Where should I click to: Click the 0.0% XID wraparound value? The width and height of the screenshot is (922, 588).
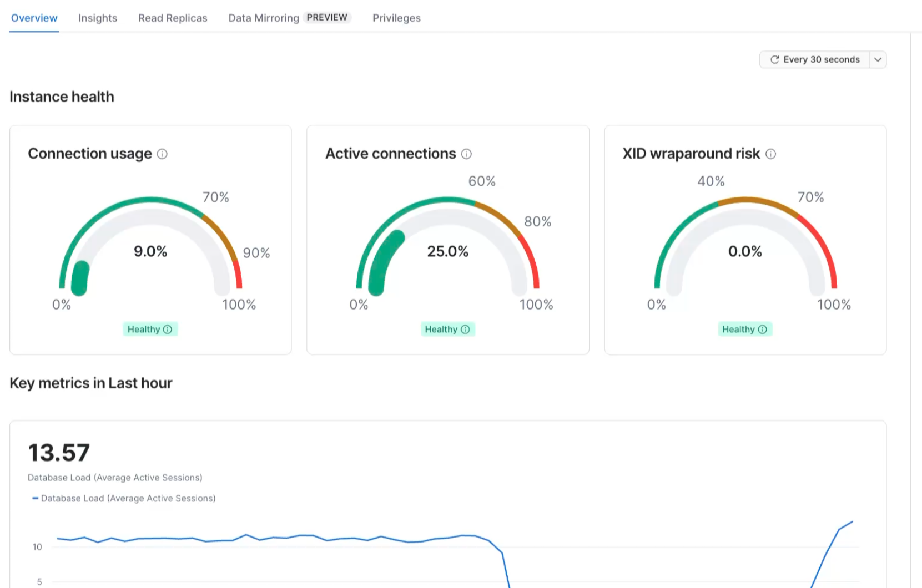click(745, 251)
